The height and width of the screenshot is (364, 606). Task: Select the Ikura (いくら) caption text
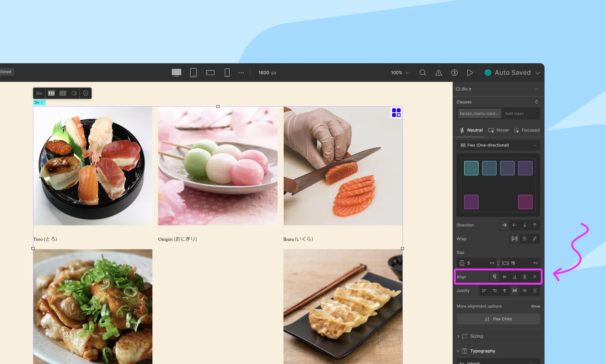[x=298, y=239]
